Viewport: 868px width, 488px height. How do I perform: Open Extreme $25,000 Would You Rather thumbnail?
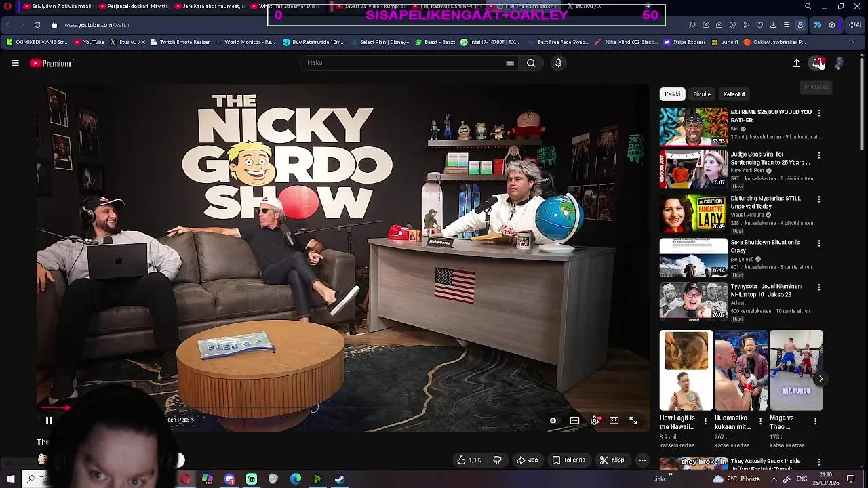pyautogui.click(x=693, y=127)
